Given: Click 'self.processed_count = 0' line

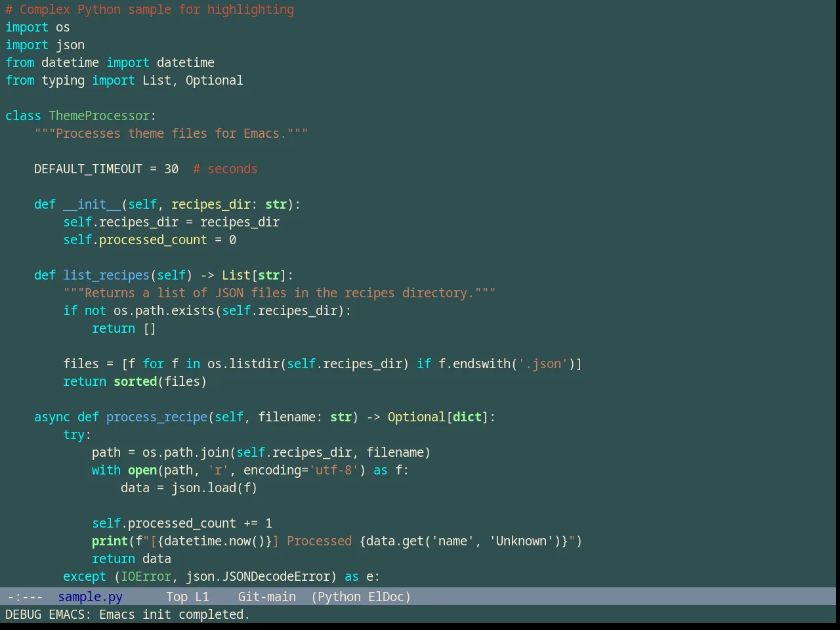Looking at the screenshot, I should [150, 240].
